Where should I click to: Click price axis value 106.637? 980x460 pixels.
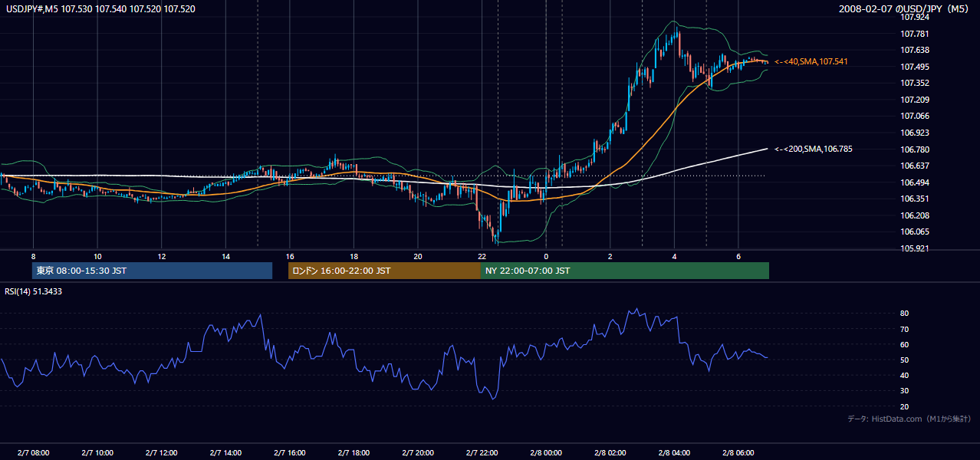pos(914,166)
